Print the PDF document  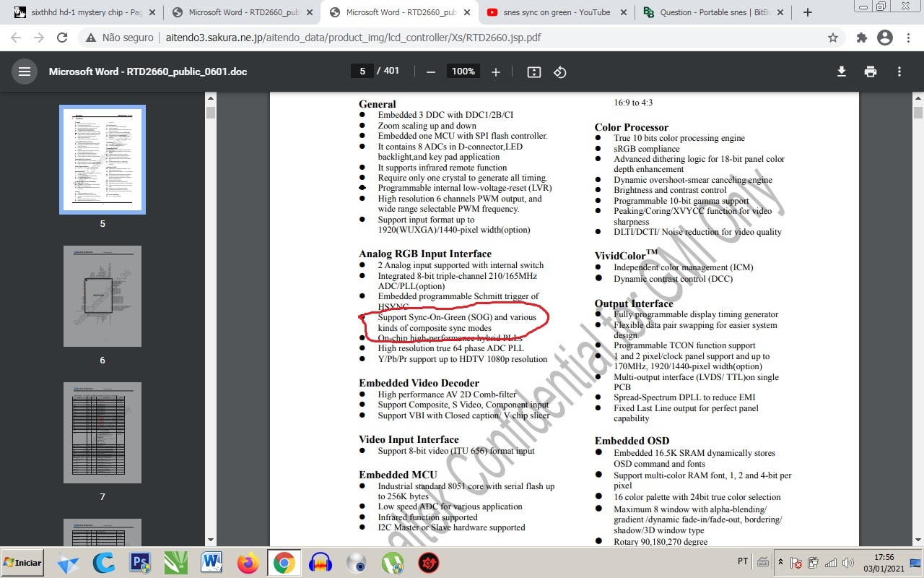871,72
